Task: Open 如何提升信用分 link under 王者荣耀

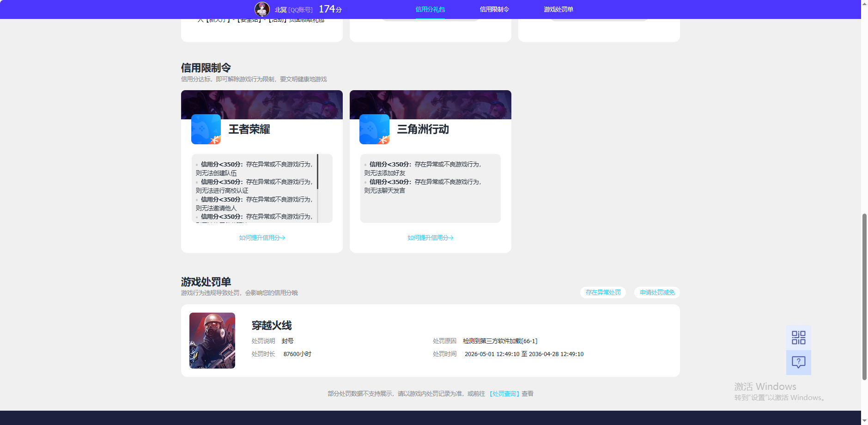Action: [x=262, y=238]
